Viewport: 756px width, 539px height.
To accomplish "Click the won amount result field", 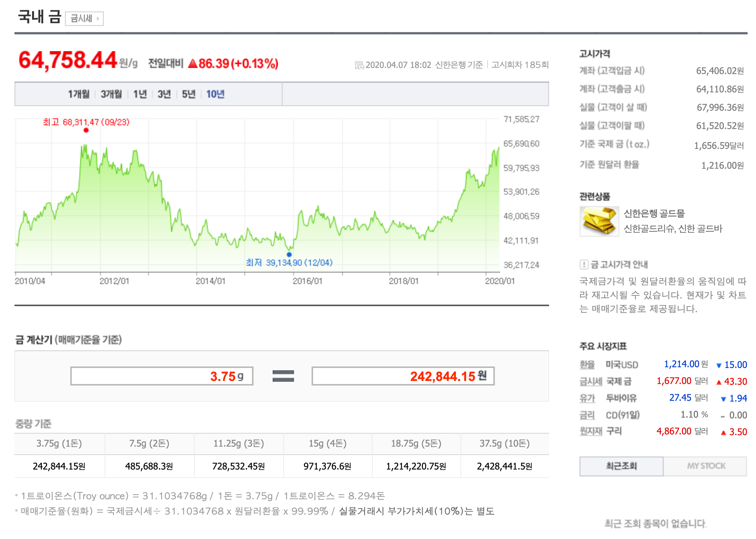I will click(403, 376).
